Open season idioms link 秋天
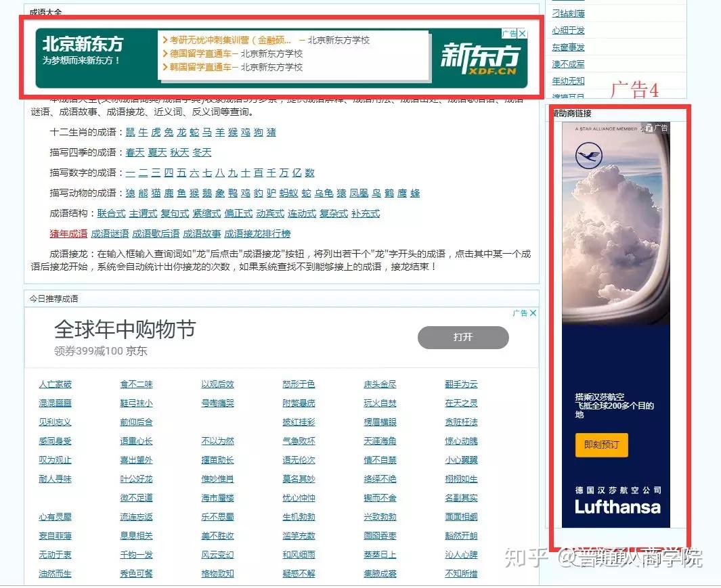721x588 pixels. (179, 153)
